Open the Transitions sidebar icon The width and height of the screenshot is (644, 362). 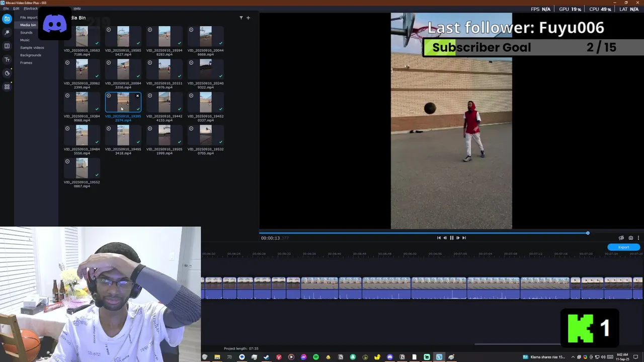pyautogui.click(x=7, y=46)
